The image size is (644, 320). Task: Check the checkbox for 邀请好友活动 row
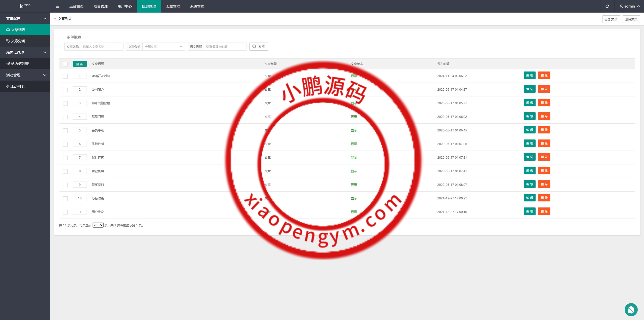click(65, 76)
